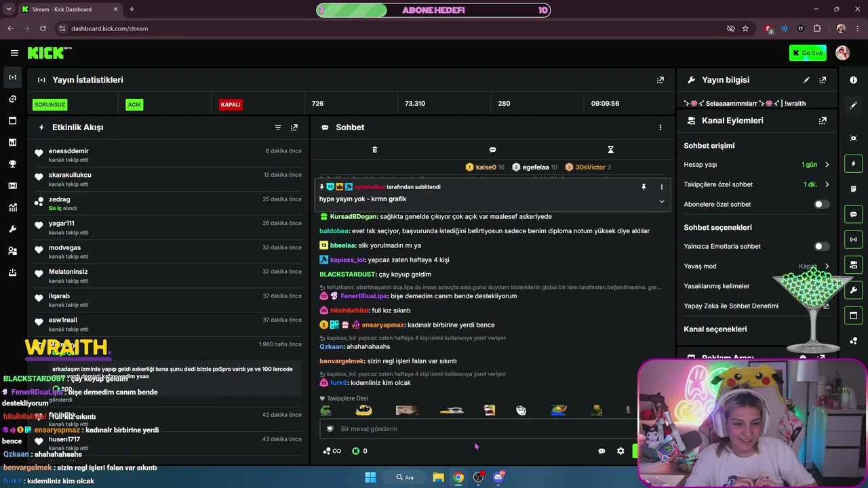Image resolution: width=868 pixels, height=488 pixels.
Task: Click username enessddemir in activity feed
Action: coord(68,151)
